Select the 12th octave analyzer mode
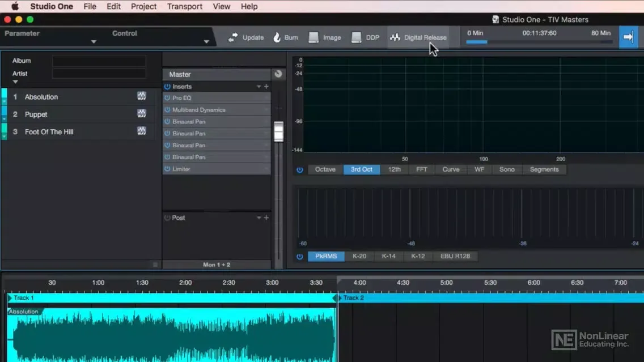 395,169
